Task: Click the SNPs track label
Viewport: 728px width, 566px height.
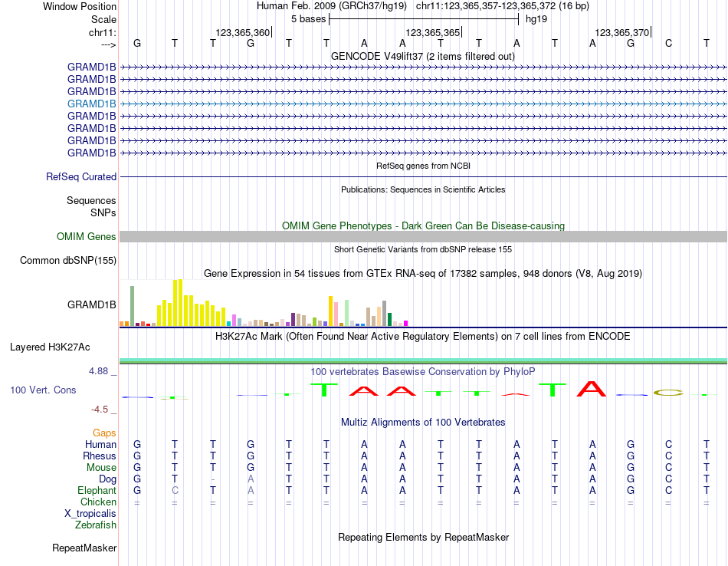Action: coord(103,212)
